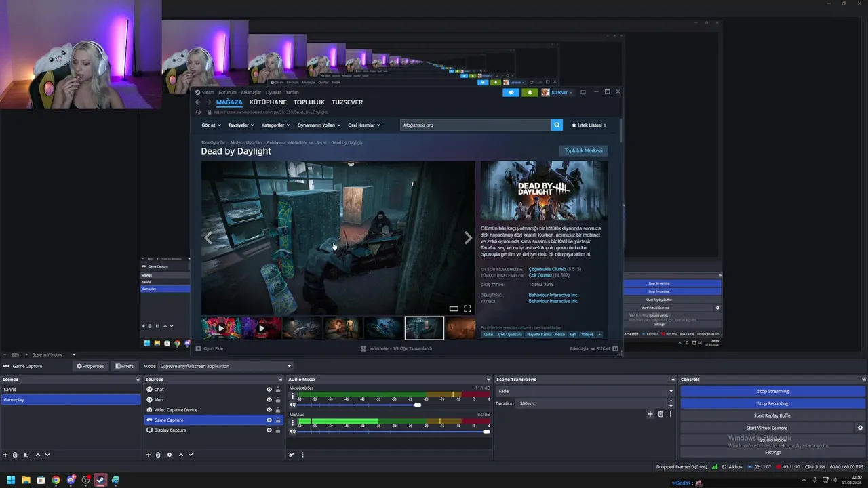The width and height of the screenshot is (868, 488).
Task: Show next screenshot with right arrow
Action: pyautogui.click(x=468, y=237)
